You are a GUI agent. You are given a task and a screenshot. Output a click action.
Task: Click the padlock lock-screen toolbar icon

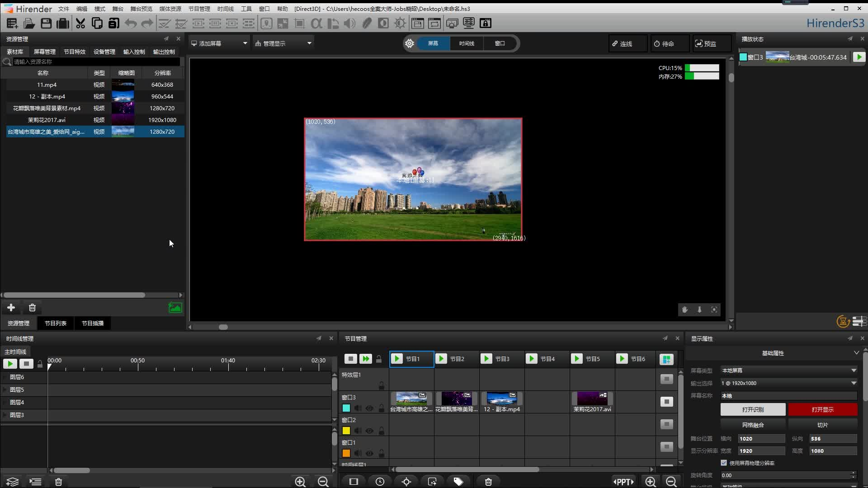486,23
